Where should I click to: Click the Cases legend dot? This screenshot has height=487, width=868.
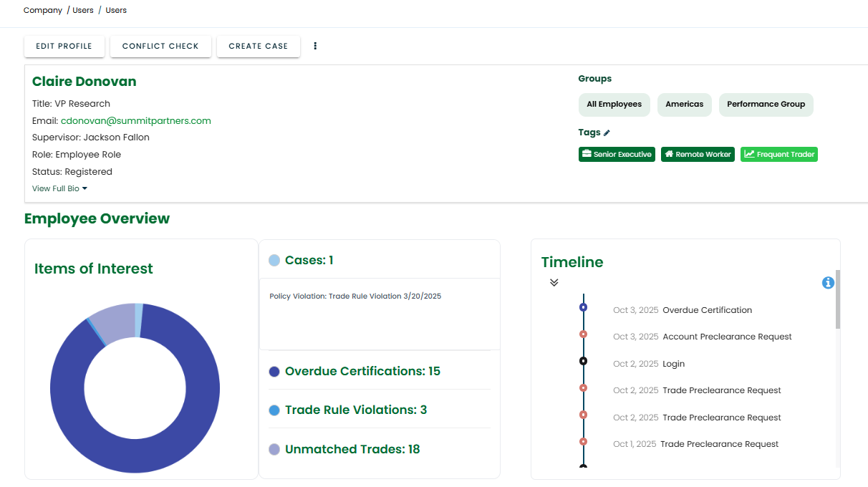tap(274, 260)
